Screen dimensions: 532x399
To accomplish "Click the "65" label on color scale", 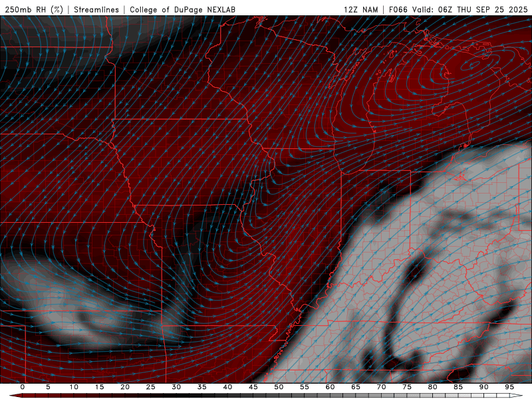I will tap(356, 387).
